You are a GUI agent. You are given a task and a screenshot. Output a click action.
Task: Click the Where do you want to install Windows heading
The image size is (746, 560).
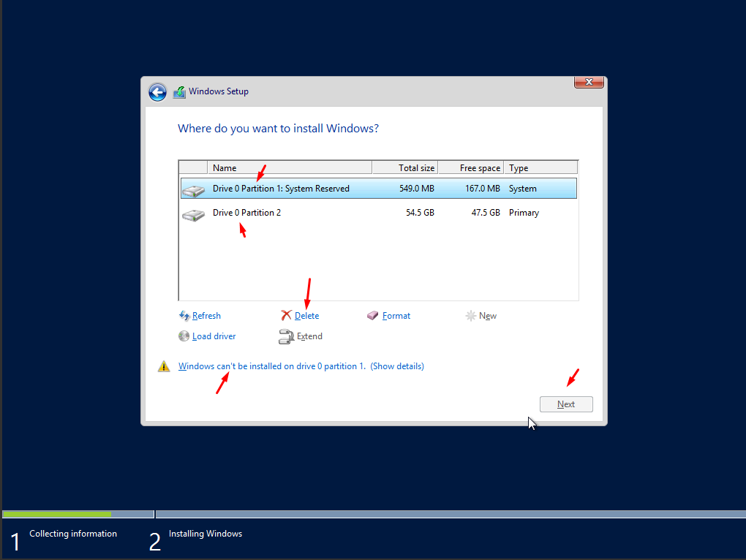[x=279, y=129]
